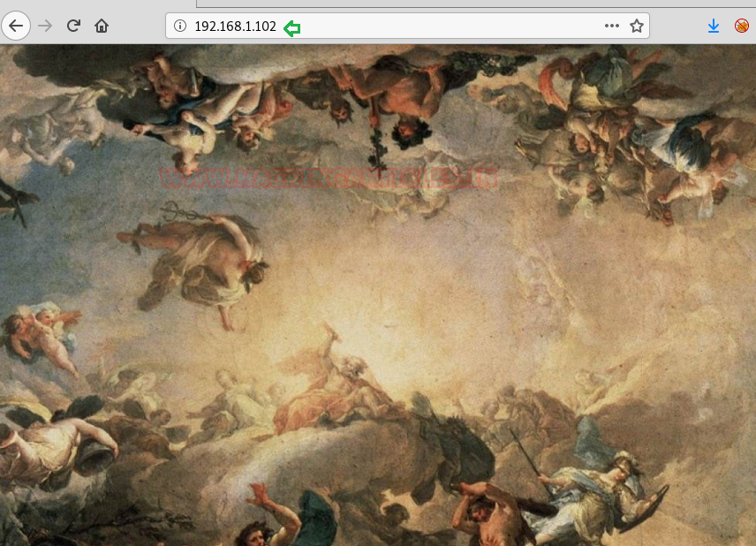Focus the address bar showing 192.168.1.102
Viewport: 756px width, 546px height.
(x=407, y=26)
